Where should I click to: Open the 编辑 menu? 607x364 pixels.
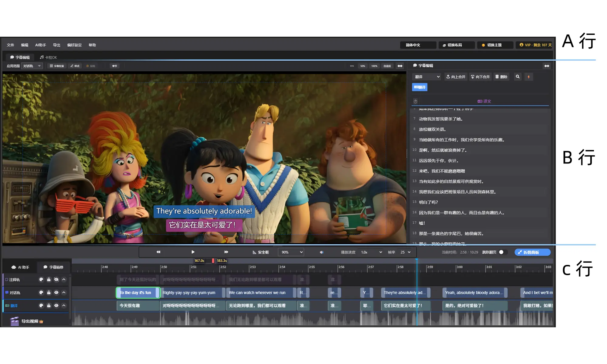(x=25, y=45)
